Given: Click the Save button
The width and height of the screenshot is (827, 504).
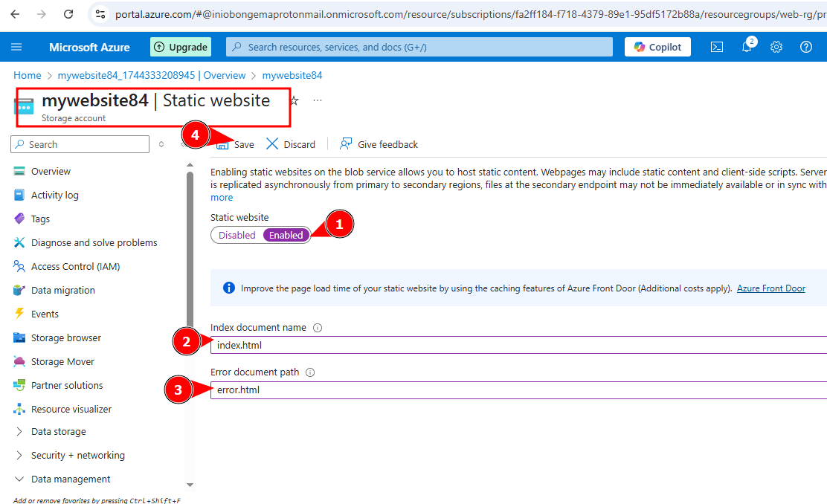Looking at the screenshot, I should tap(235, 144).
